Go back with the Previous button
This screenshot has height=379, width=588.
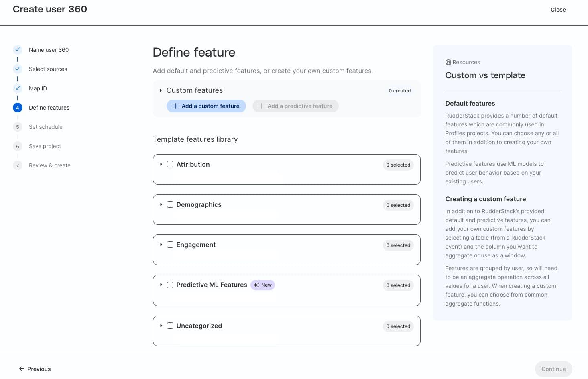pos(35,369)
